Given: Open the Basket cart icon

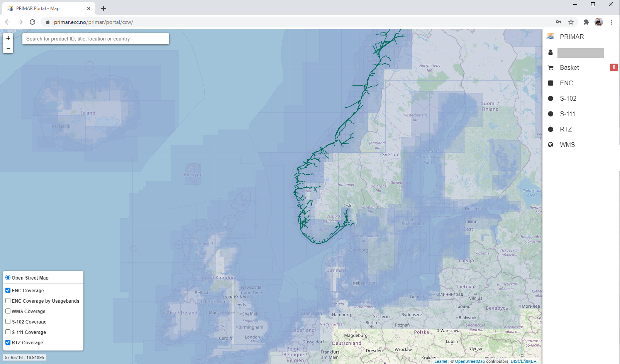Looking at the screenshot, I should pos(551,68).
